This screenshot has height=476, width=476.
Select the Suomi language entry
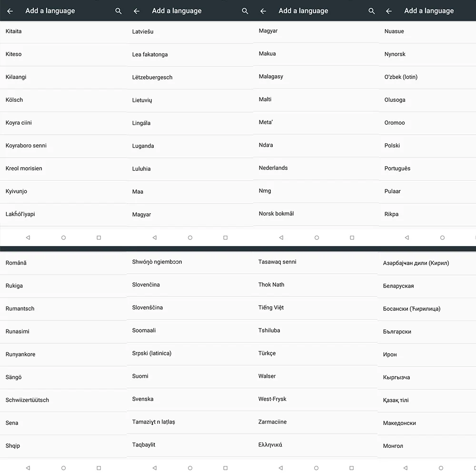[x=190, y=377]
